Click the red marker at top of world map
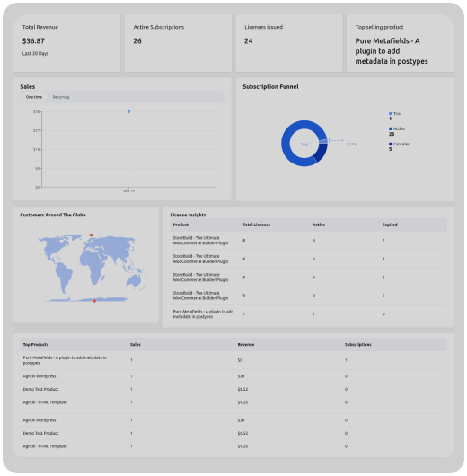The image size is (467, 476). point(91,234)
